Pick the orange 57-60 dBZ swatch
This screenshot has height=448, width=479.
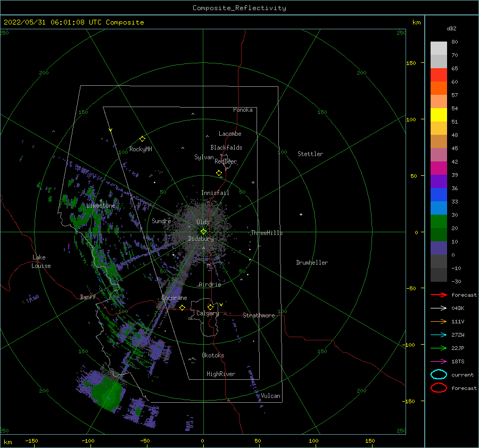click(439, 88)
